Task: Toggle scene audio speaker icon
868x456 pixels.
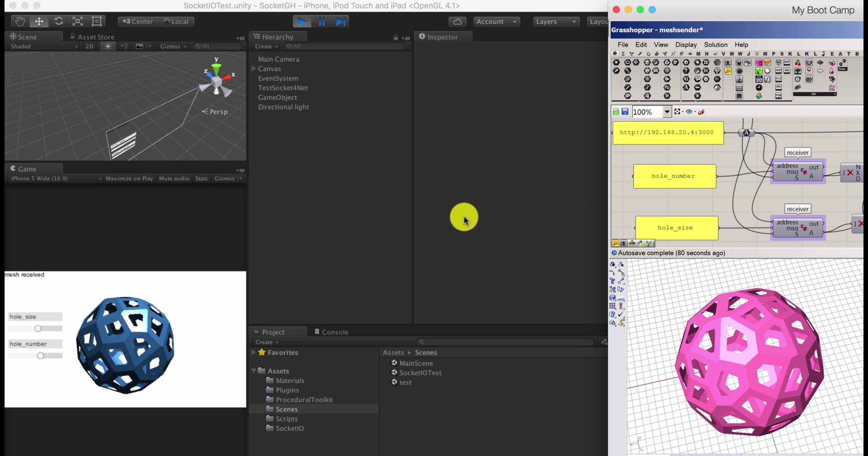Action: [124, 46]
